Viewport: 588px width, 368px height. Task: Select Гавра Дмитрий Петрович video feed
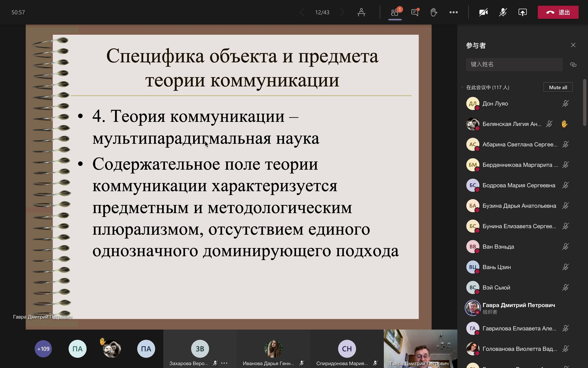420,349
